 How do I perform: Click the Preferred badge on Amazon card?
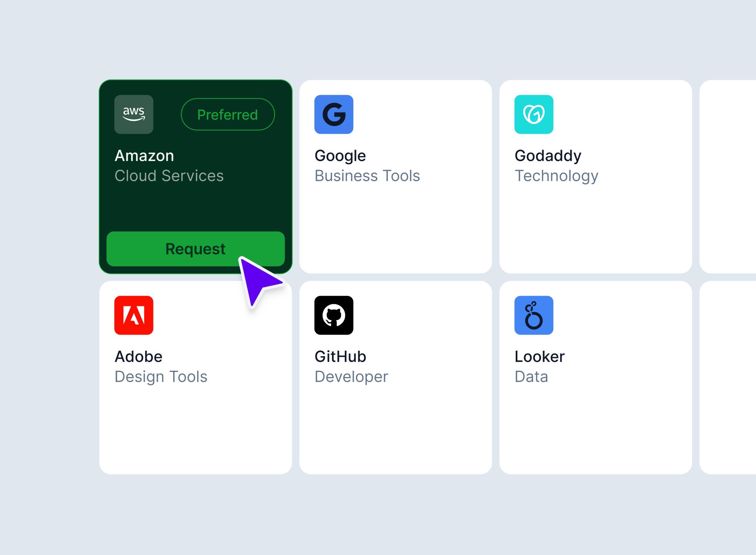click(x=228, y=114)
